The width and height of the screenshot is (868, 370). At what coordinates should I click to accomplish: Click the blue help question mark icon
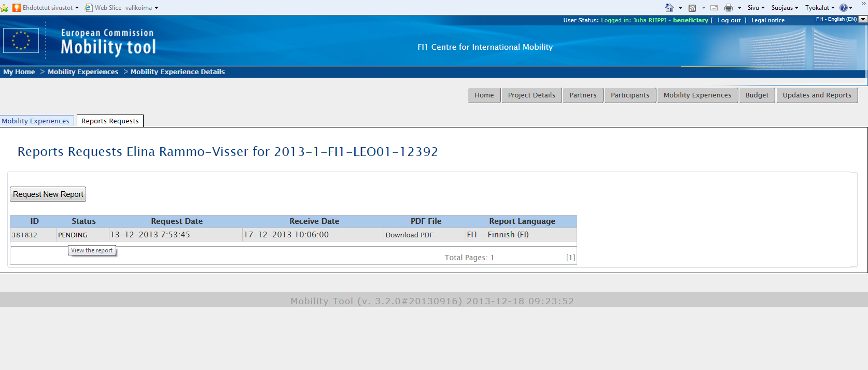point(844,8)
